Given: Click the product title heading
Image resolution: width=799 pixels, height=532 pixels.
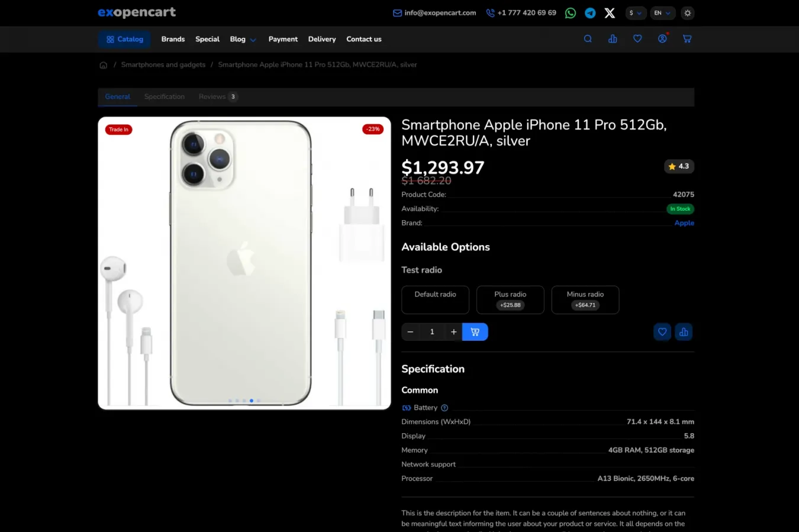Looking at the screenshot, I should click(534, 133).
